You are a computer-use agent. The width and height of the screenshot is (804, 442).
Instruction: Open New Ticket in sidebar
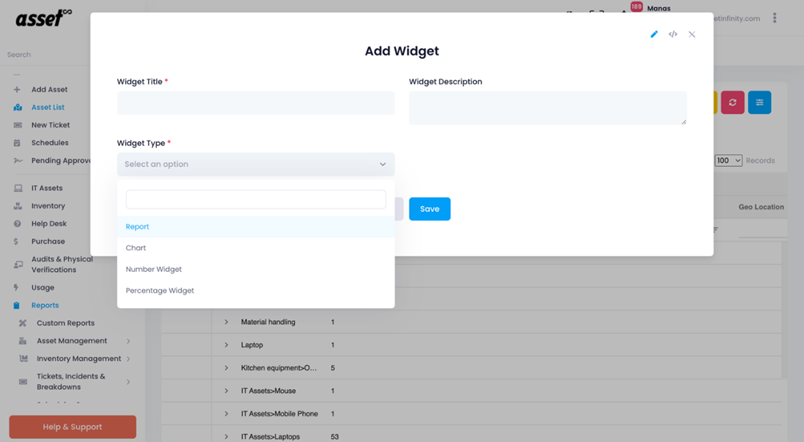click(x=50, y=125)
